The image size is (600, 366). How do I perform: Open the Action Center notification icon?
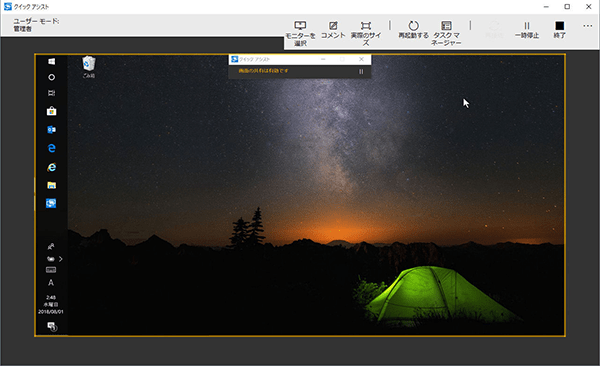(52, 327)
